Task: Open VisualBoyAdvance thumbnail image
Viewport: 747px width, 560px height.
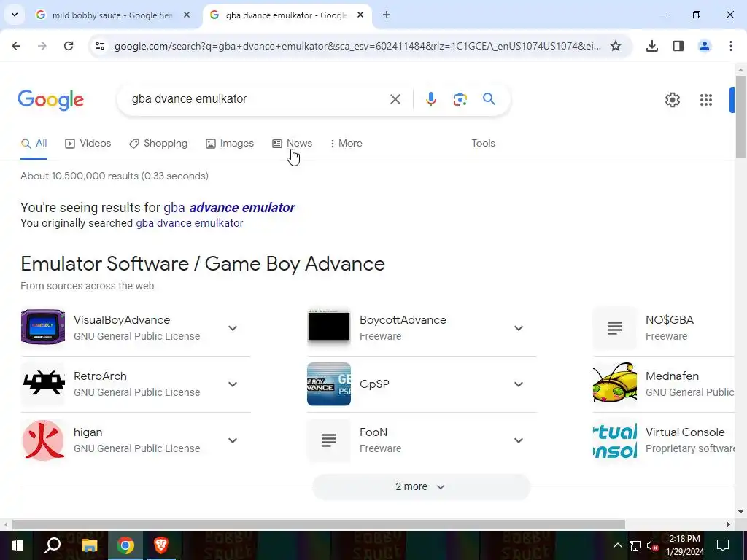Action: tap(43, 328)
